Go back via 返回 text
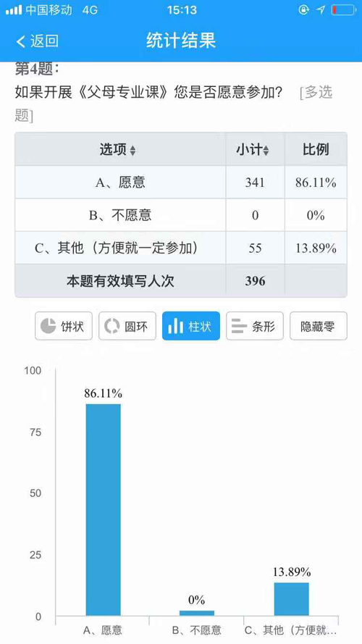362x644 pixels. click(44, 41)
